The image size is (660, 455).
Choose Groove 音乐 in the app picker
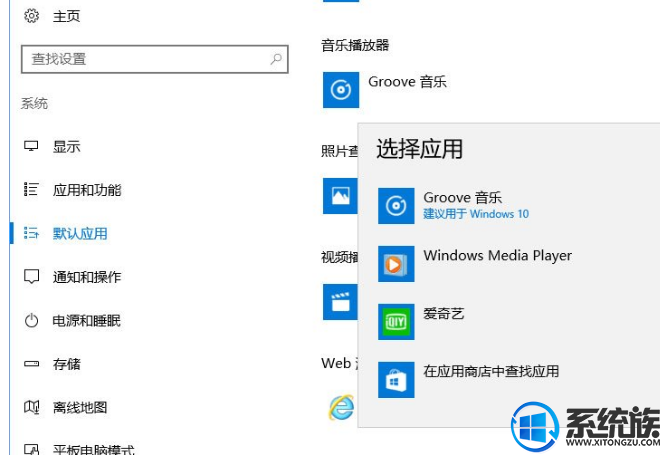[x=463, y=197]
